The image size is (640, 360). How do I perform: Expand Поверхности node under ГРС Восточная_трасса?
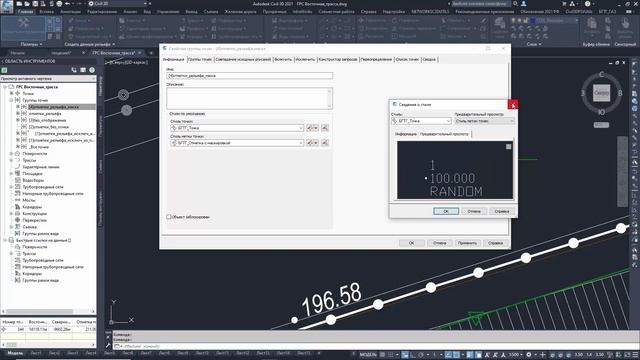coord(11,153)
